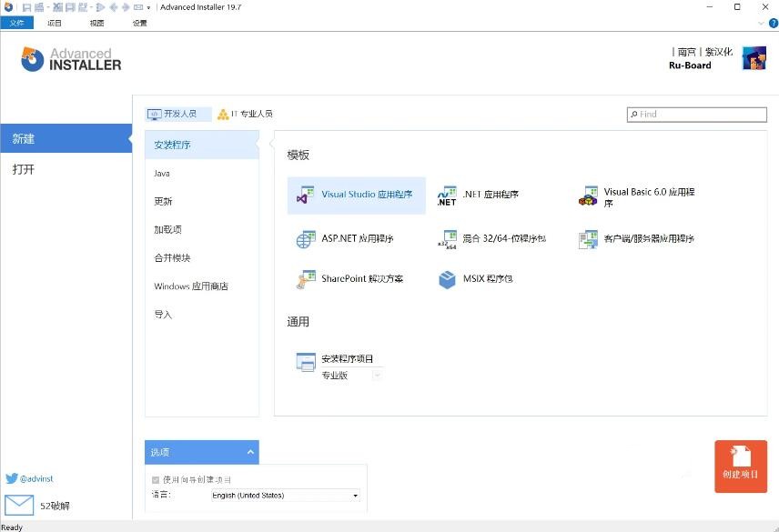Switch to the IT 专业人员 view toggle
The image size is (779, 532).
click(245, 115)
